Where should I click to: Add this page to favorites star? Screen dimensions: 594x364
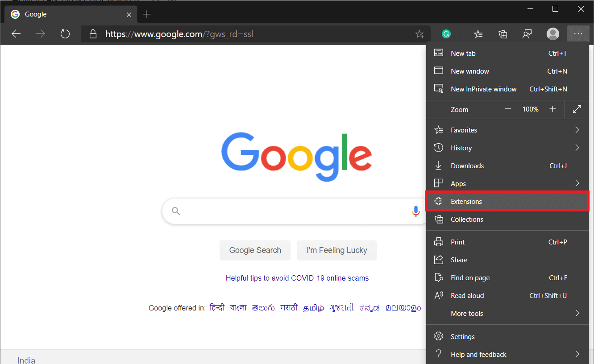tap(420, 34)
